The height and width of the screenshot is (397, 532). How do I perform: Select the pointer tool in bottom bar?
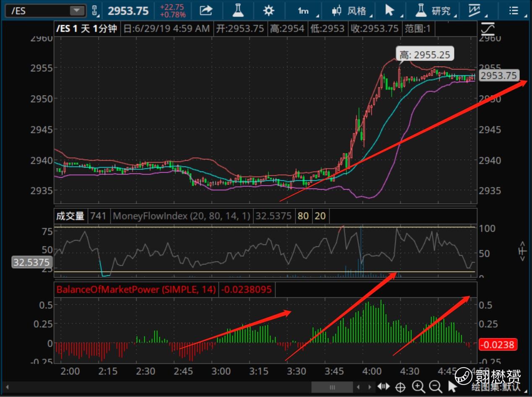tap(452, 387)
